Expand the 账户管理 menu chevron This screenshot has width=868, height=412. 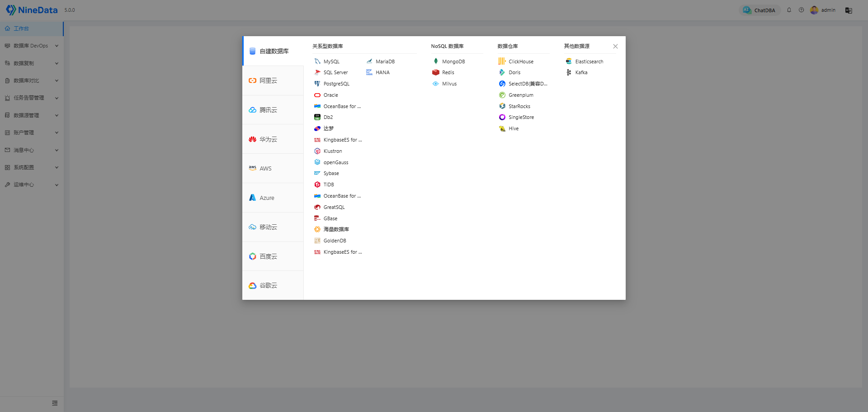[x=57, y=133]
